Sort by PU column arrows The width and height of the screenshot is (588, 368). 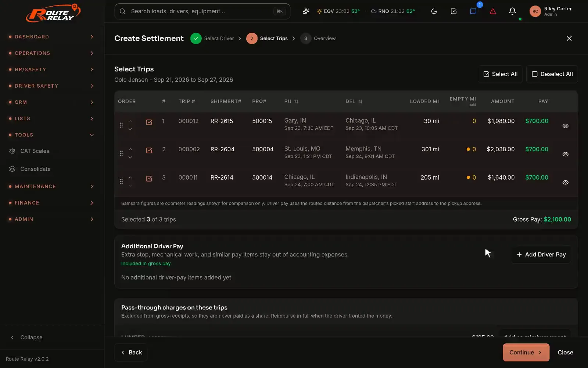click(296, 102)
